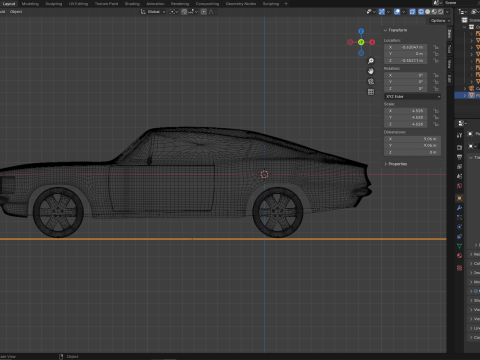This screenshot has width=480, height=360.
Task: Open the Object Constraints tab icon
Action: 459,237
